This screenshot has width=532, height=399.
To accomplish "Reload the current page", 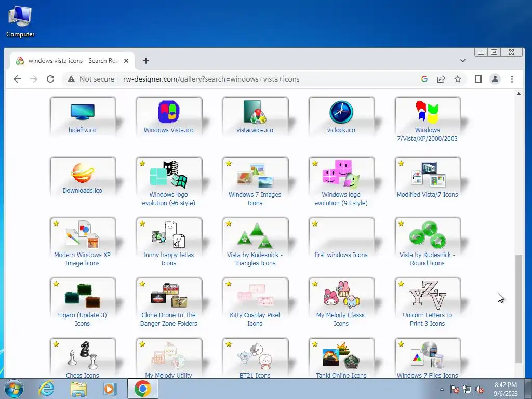I will point(50,79).
